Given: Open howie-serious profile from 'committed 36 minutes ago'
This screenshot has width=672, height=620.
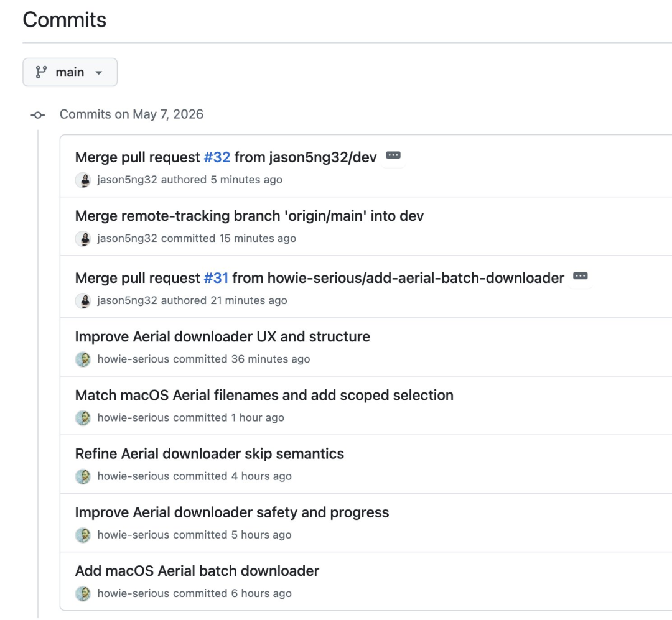Looking at the screenshot, I should pyautogui.click(x=133, y=359).
